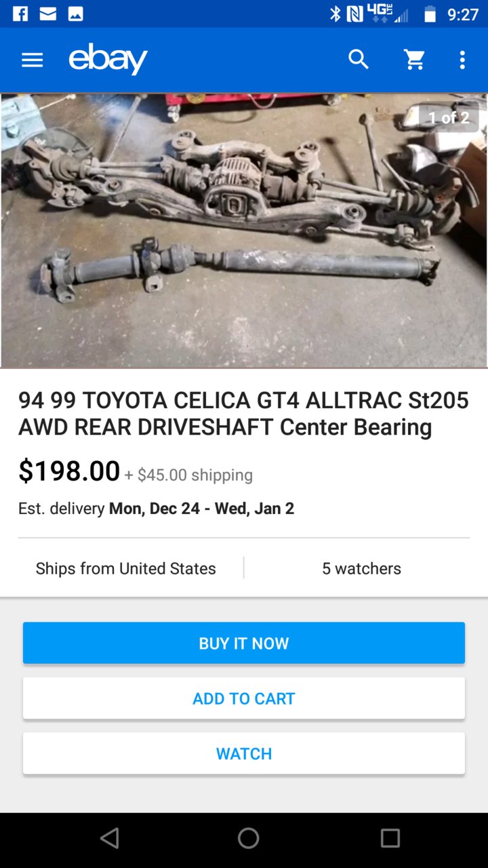Tap the gallery notification icon in status bar
The height and width of the screenshot is (868, 488).
75,14
